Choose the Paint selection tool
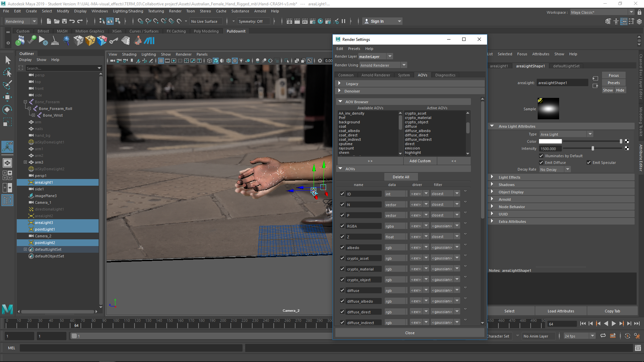Image resolution: width=644 pixels, height=362 pixels. [7, 85]
